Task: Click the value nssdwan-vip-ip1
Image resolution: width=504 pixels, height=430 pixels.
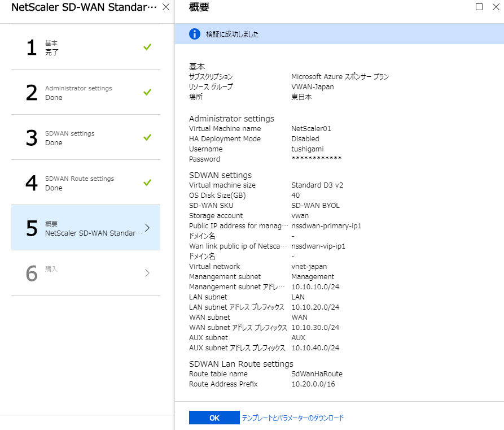Action: (x=318, y=246)
